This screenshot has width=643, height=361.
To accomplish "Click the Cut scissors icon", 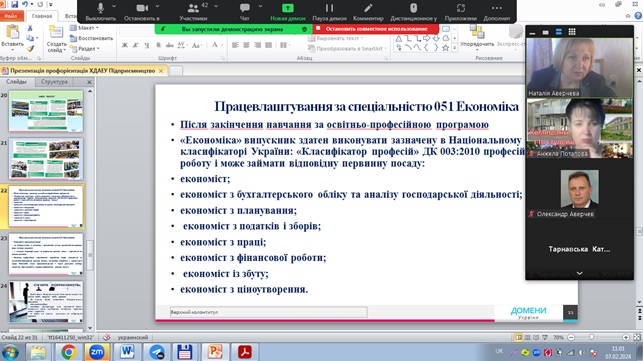I will coord(30,28).
